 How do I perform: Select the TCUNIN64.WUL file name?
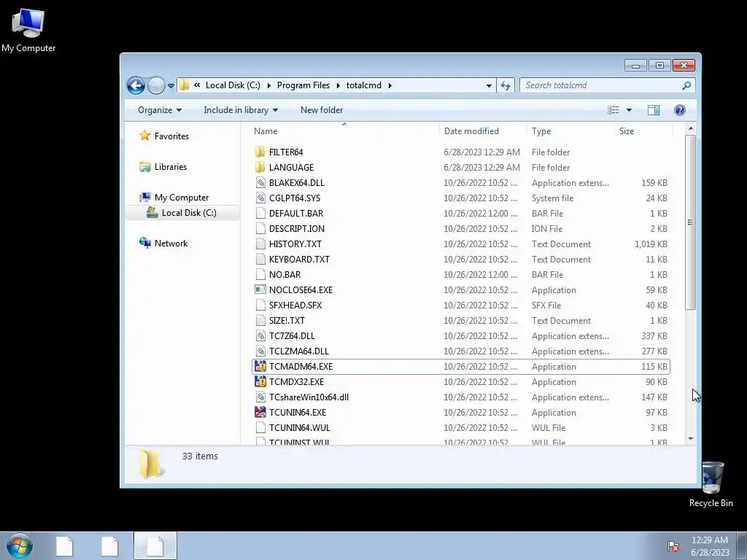[x=299, y=428]
